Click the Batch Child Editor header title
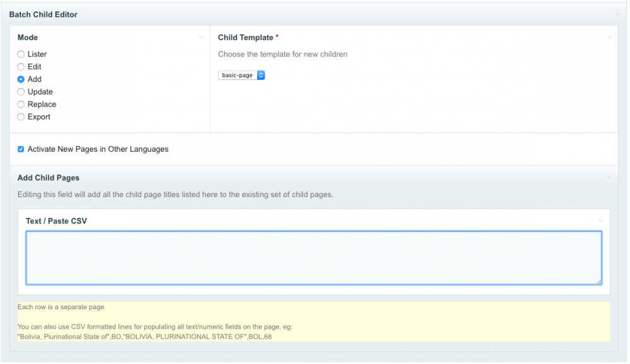 click(43, 14)
